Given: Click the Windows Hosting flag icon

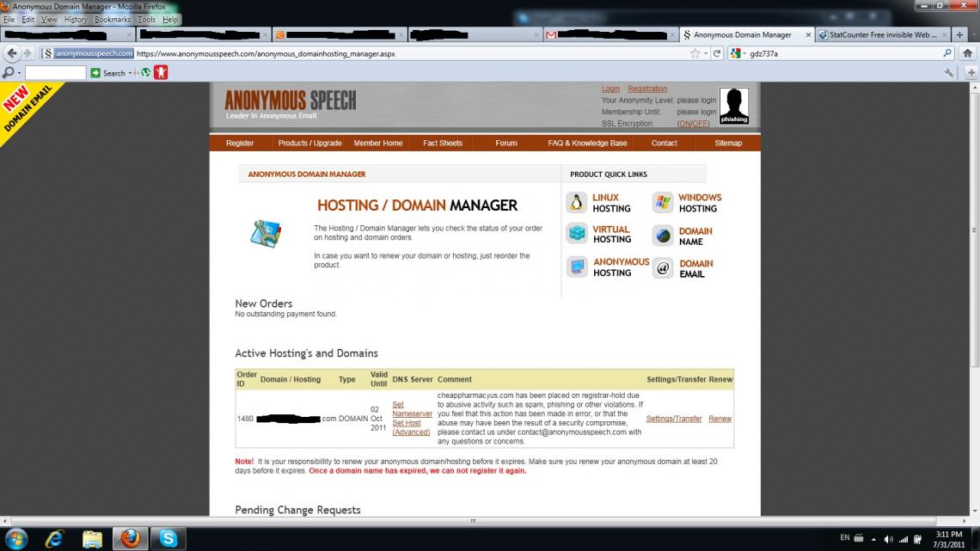Looking at the screenshot, I should tap(663, 202).
